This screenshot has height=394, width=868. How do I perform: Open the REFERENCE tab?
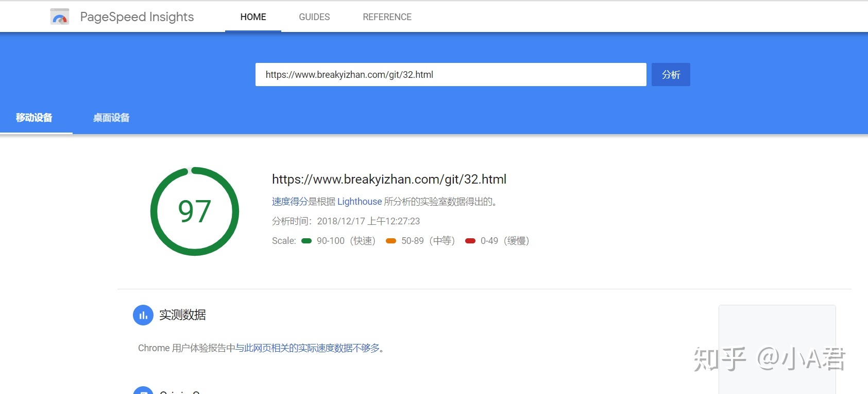click(x=387, y=17)
